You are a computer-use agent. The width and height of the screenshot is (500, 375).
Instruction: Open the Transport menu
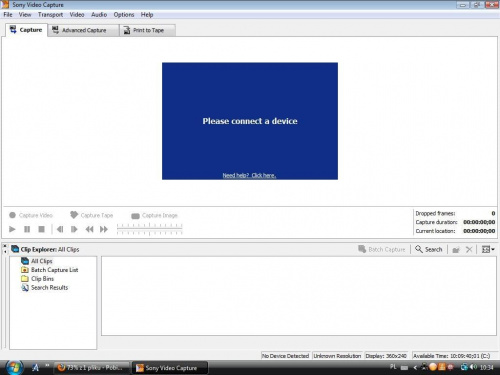[50, 15]
